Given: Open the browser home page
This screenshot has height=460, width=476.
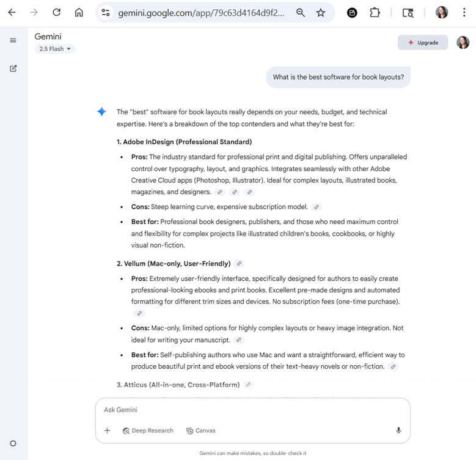Looking at the screenshot, I should 79,12.
